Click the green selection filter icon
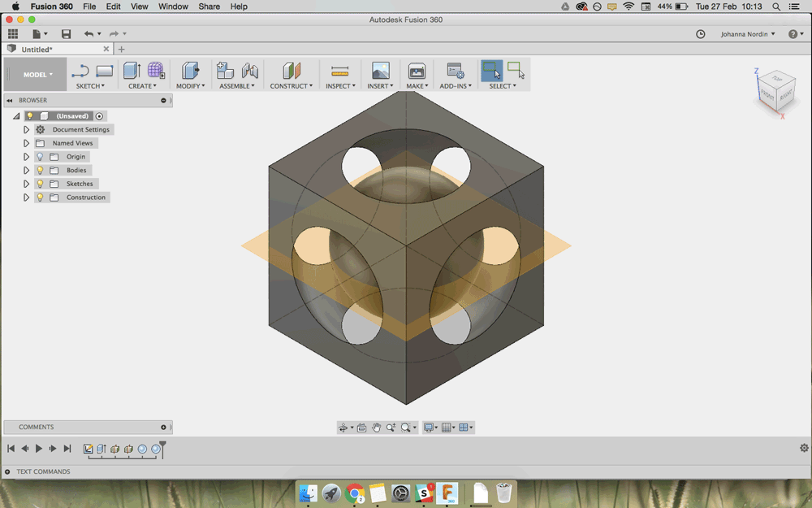812x508 pixels. pos(516,71)
